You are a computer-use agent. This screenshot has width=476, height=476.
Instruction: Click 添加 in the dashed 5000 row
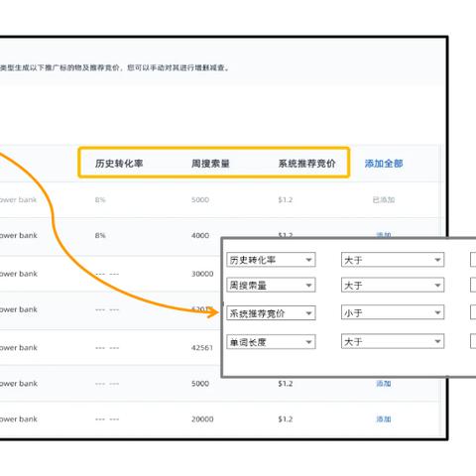click(384, 384)
